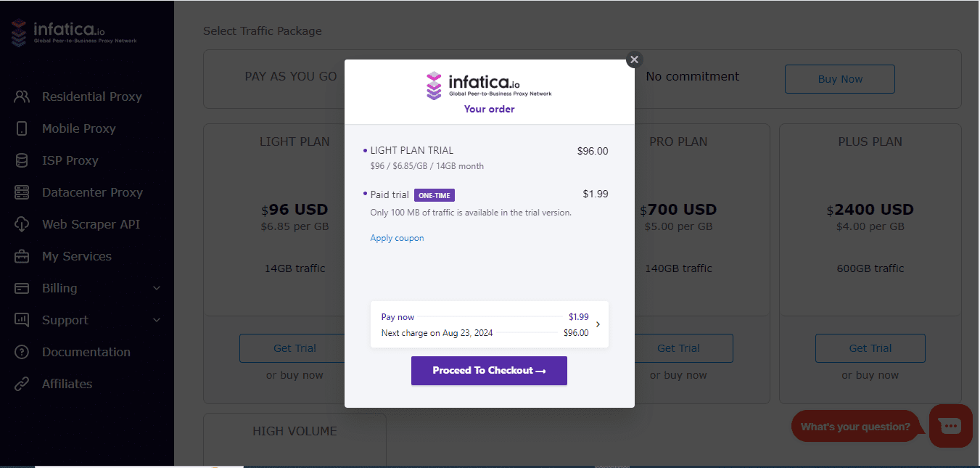This screenshot has width=980, height=468.
Task: Open the live chat bubble widget
Action: point(950,426)
